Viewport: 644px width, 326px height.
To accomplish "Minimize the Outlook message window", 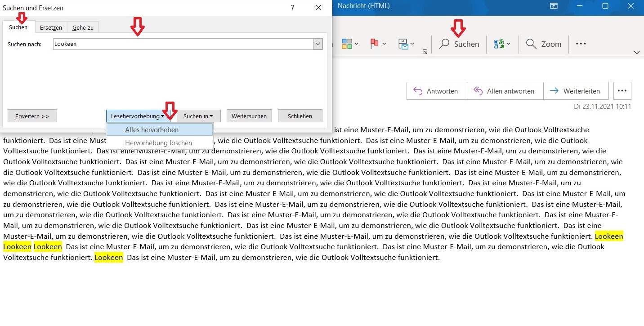I will (580, 6).
